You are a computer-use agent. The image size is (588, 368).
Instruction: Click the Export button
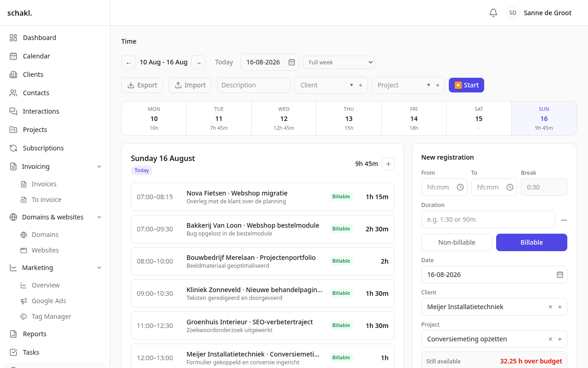pos(142,85)
